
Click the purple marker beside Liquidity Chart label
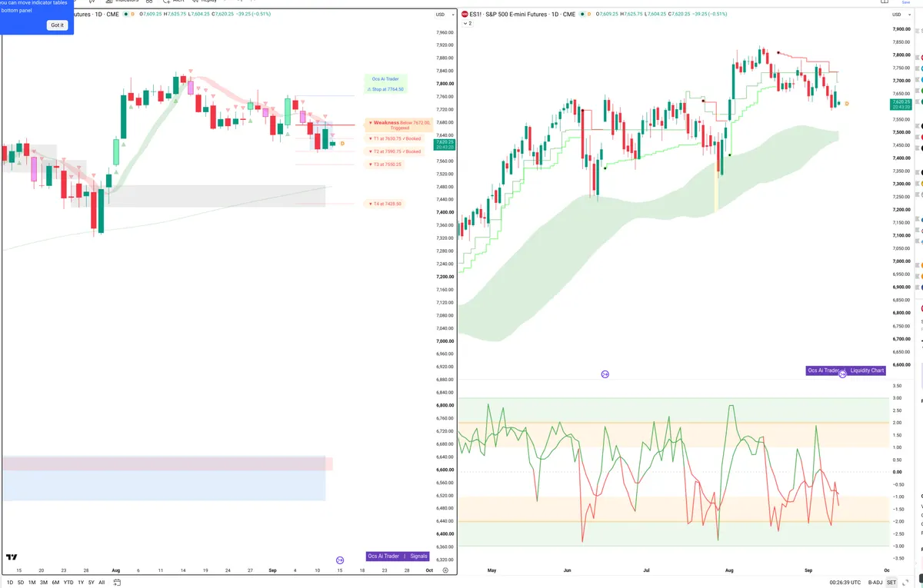[x=842, y=374]
